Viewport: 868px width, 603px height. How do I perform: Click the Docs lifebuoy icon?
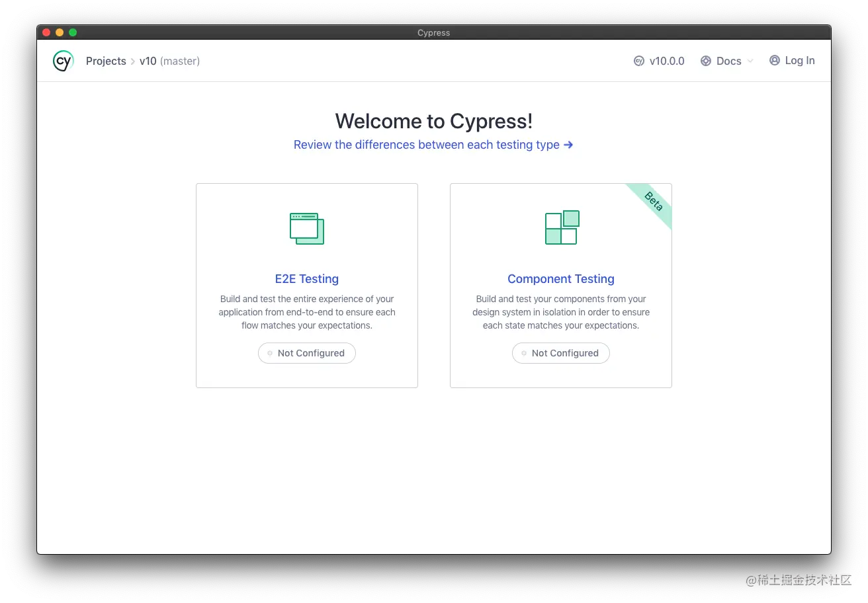point(706,61)
